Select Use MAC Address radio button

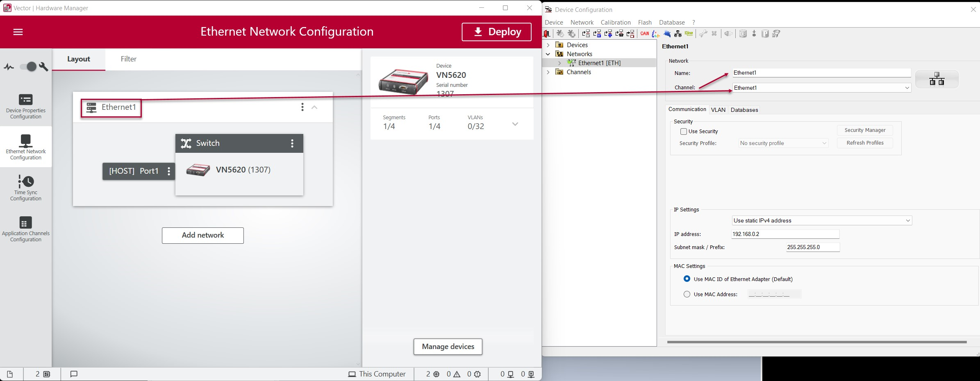[x=687, y=294]
